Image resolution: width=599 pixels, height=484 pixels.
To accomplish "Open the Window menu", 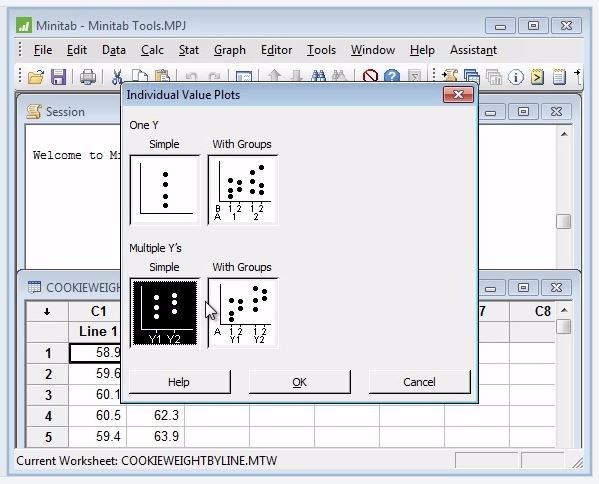I will pyautogui.click(x=373, y=50).
